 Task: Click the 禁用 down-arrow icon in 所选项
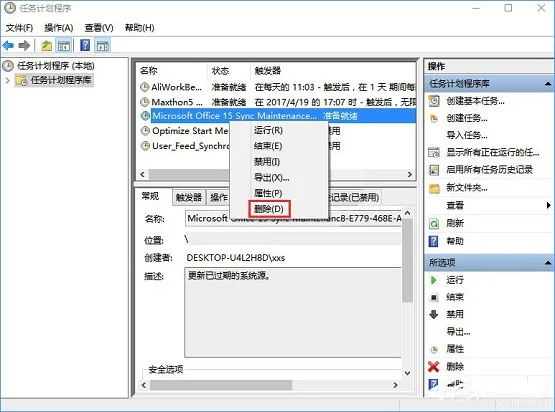click(x=434, y=314)
